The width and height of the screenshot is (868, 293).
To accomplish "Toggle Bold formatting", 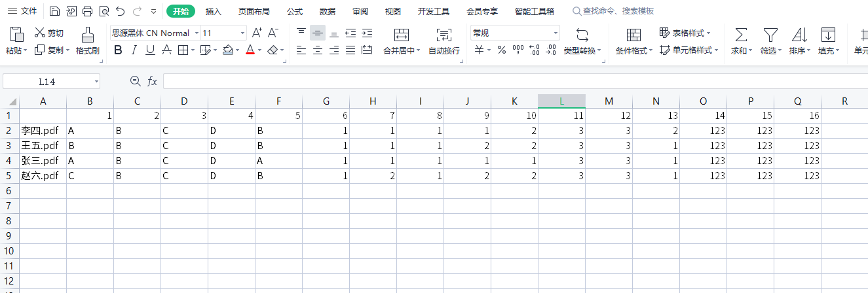I will tap(118, 50).
